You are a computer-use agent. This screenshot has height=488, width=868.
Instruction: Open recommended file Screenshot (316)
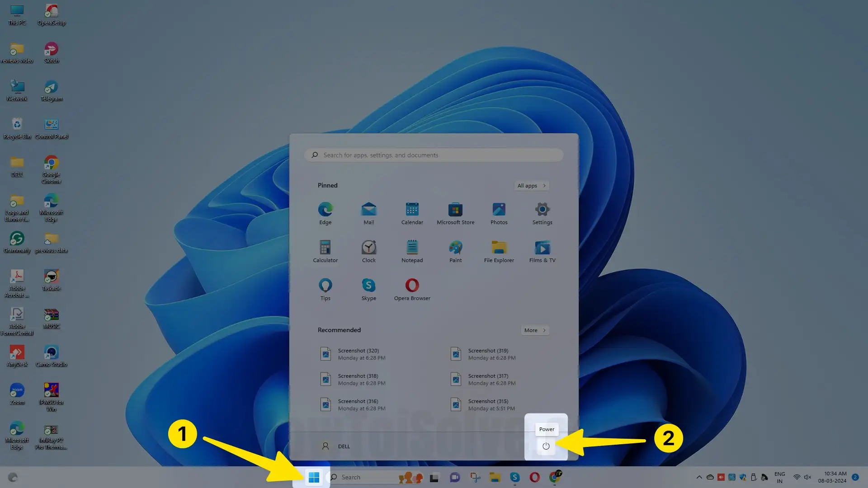point(354,405)
